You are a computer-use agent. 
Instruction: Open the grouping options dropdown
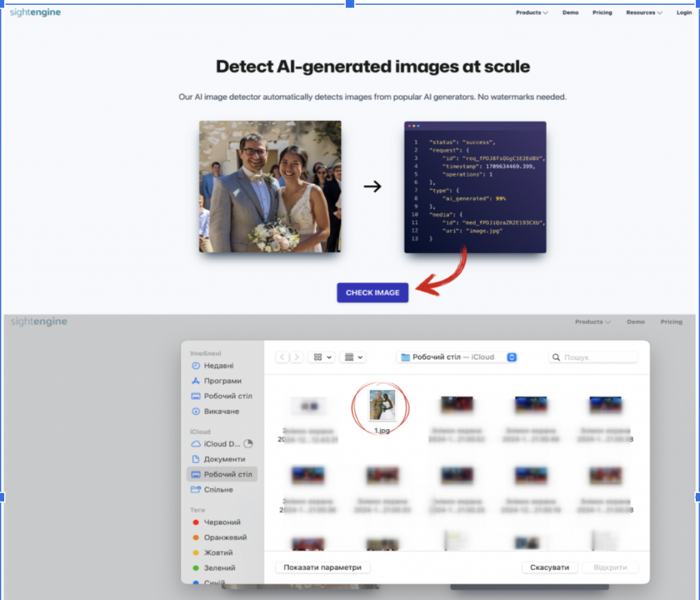pos(353,357)
